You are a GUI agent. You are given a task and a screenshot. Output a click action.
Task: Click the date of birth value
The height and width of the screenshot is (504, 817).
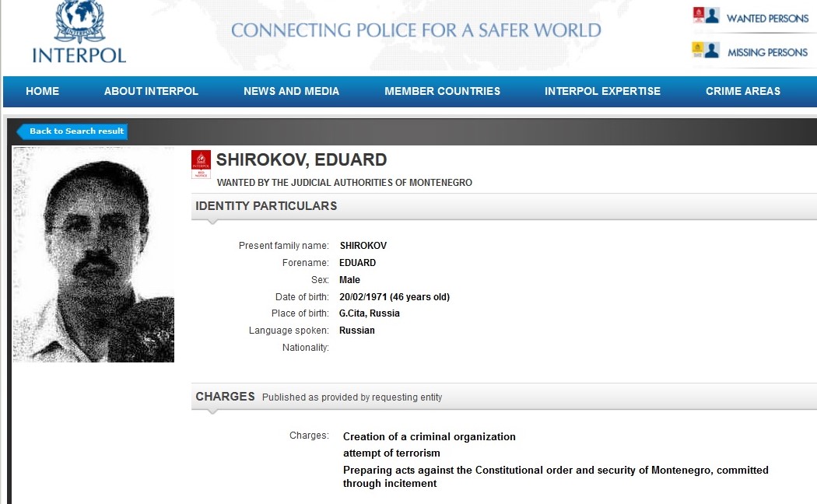pyautogui.click(x=394, y=297)
